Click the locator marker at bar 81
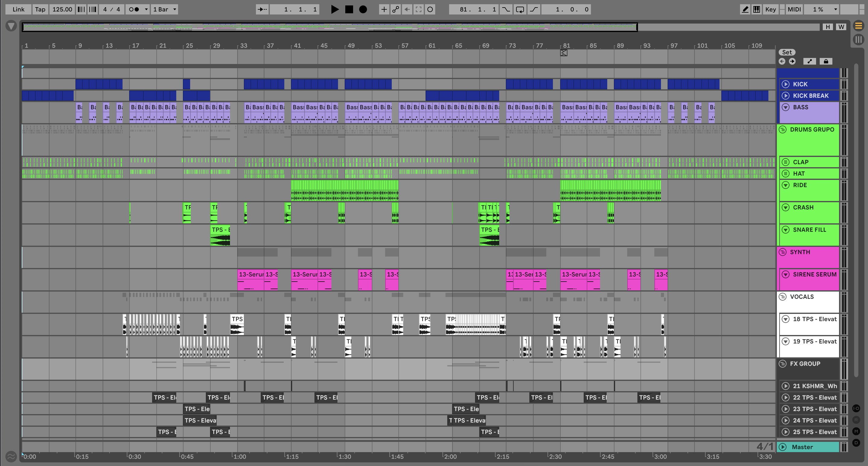 [x=564, y=53]
